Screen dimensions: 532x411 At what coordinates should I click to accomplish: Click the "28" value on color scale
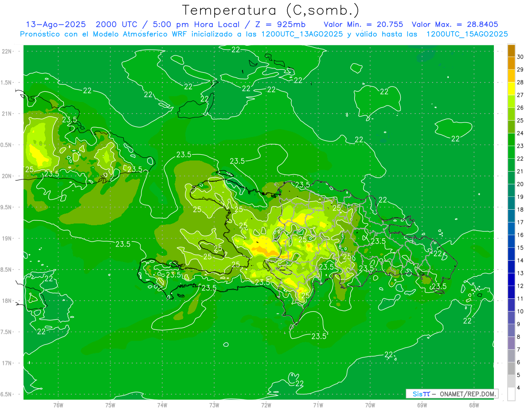[520, 82]
